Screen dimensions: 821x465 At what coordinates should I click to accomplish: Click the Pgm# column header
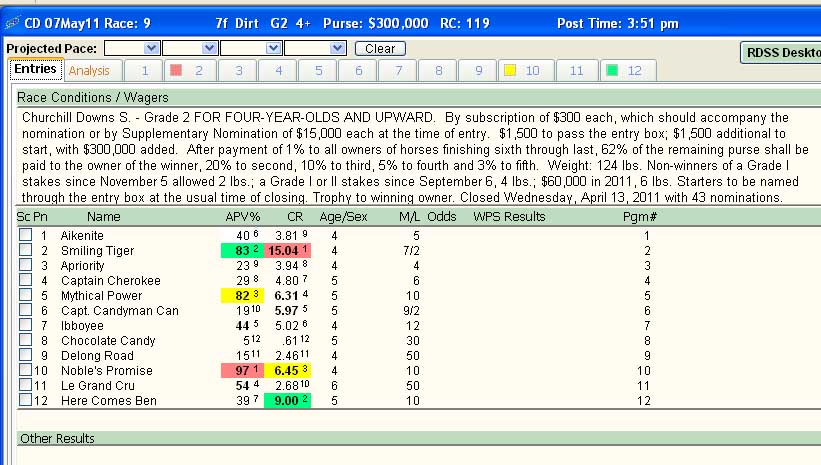point(639,217)
